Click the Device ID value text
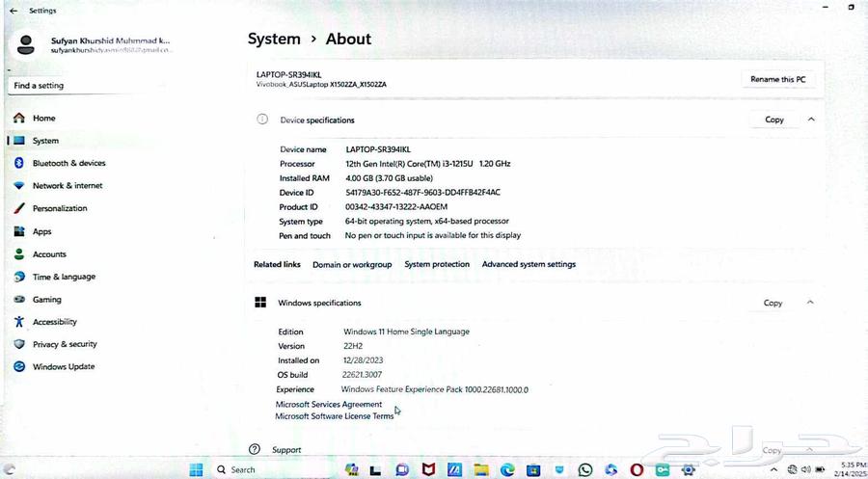Viewport: 868px width, 479px height. [x=423, y=193]
